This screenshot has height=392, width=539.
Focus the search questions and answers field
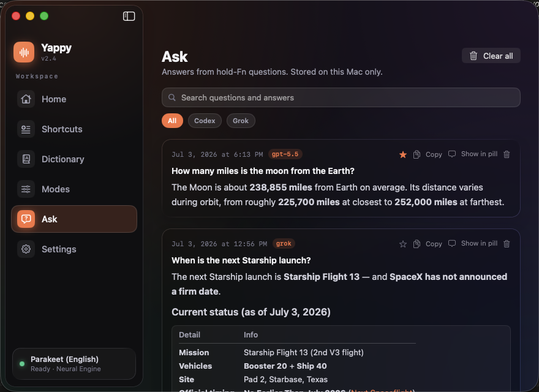click(341, 97)
